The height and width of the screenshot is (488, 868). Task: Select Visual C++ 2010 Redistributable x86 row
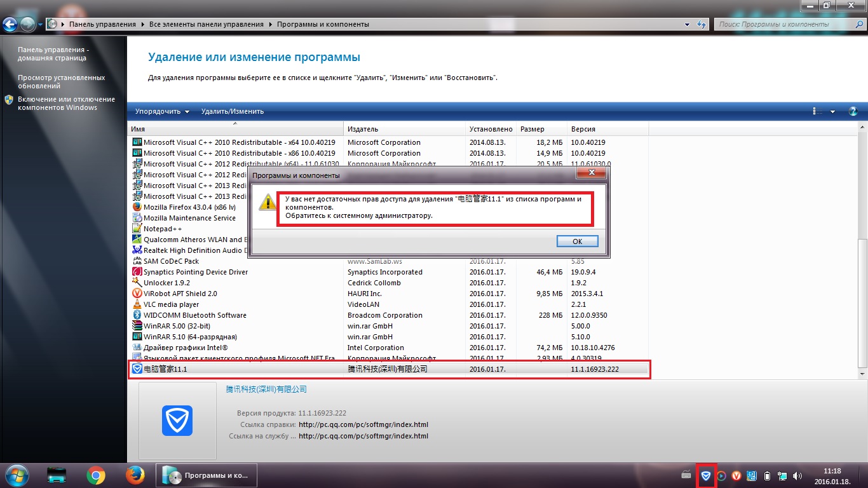coord(389,153)
